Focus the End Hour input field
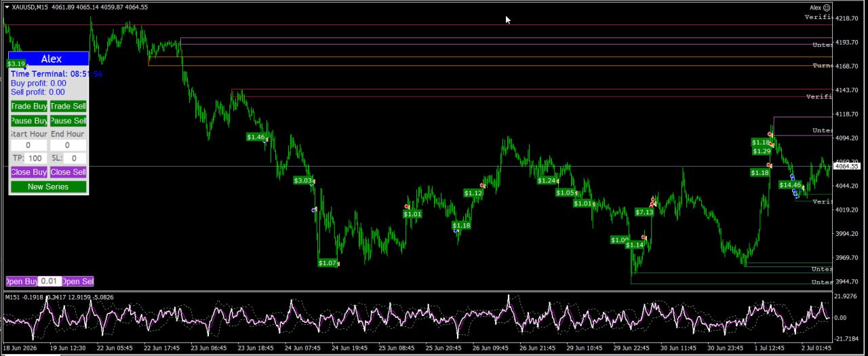The width and height of the screenshot is (868, 356). click(x=68, y=145)
